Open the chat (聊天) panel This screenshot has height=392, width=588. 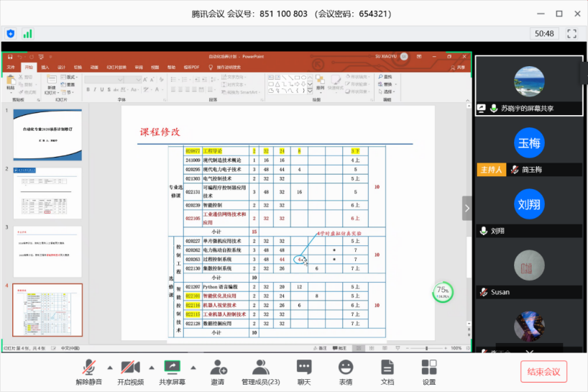304,367
